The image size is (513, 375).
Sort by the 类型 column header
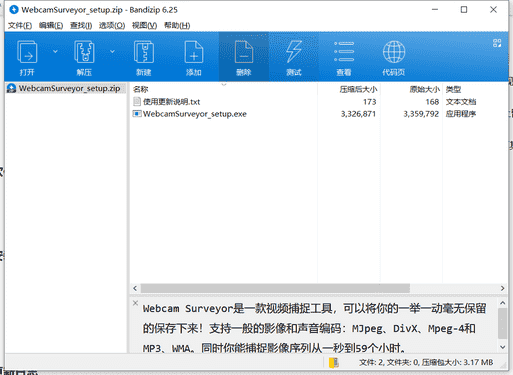pos(453,89)
